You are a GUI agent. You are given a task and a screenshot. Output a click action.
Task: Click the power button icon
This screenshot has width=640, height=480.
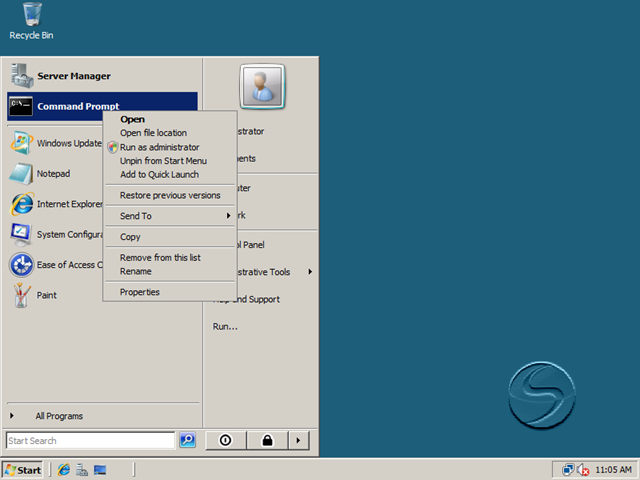[x=226, y=440]
